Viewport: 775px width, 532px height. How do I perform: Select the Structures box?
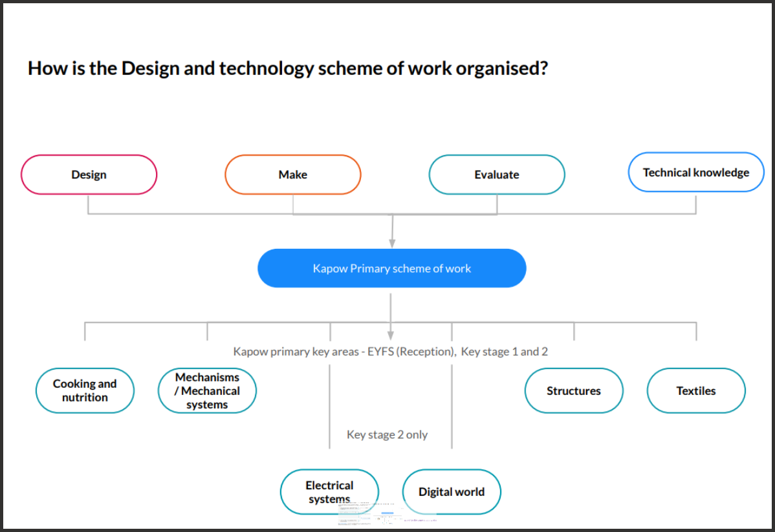tap(573, 390)
